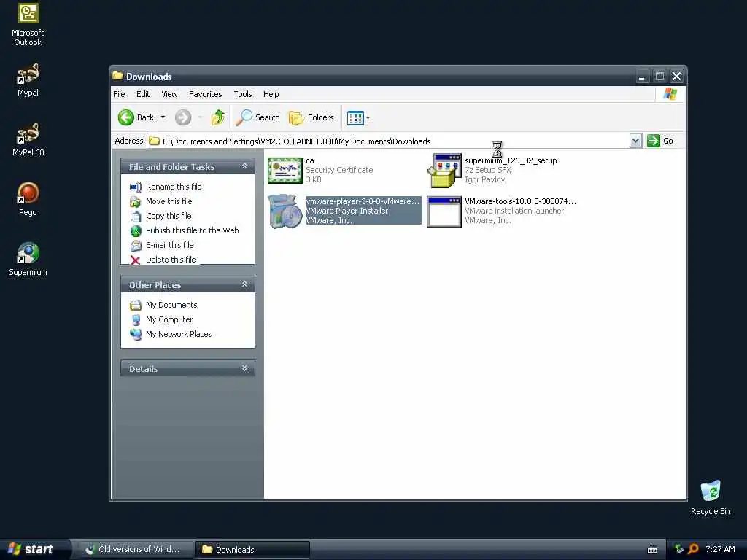Open the Favorites menu
This screenshot has width=747, height=560.
click(205, 94)
